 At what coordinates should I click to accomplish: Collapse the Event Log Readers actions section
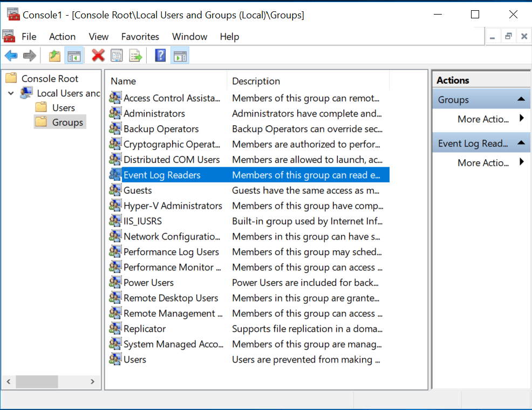click(x=521, y=143)
